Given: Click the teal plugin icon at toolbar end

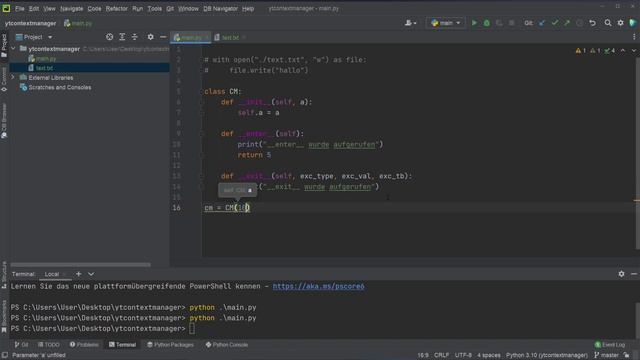Looking at the screenshot, I should (x=633, y=23).
